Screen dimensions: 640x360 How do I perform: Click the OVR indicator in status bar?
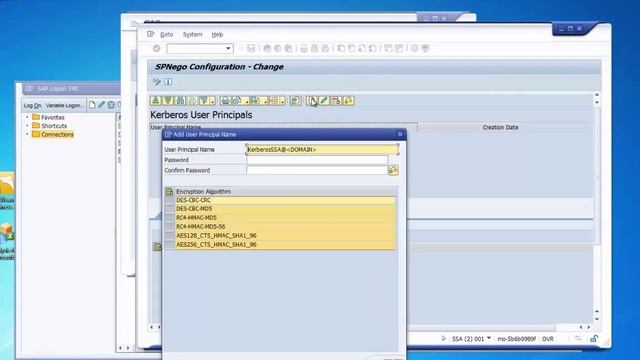coord(547,339)
